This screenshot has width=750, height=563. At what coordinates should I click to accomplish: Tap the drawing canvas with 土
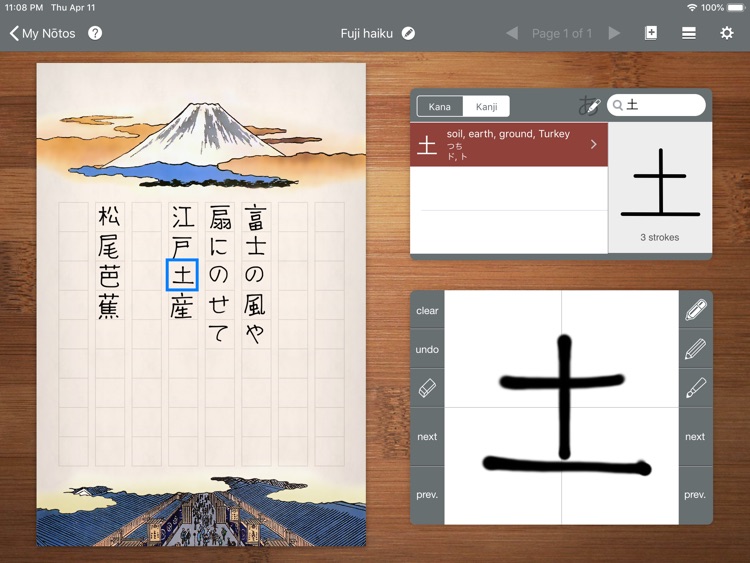(x=562, y=408)
